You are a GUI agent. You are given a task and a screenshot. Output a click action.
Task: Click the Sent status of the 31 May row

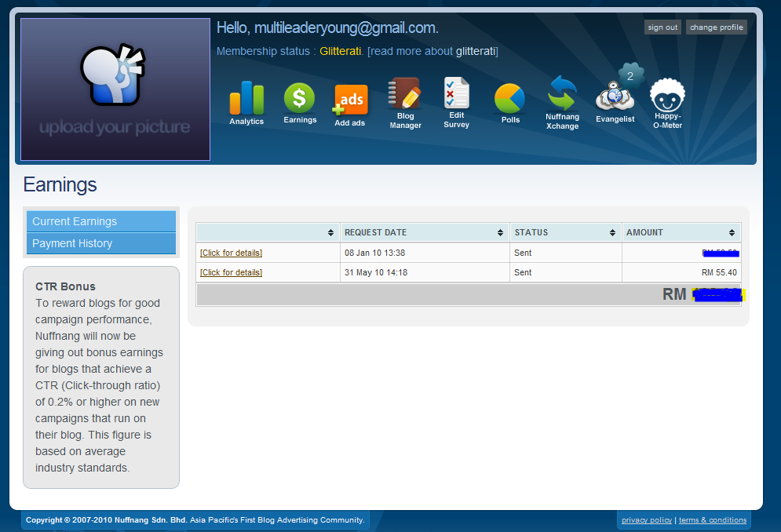click(x=523, y=272)
